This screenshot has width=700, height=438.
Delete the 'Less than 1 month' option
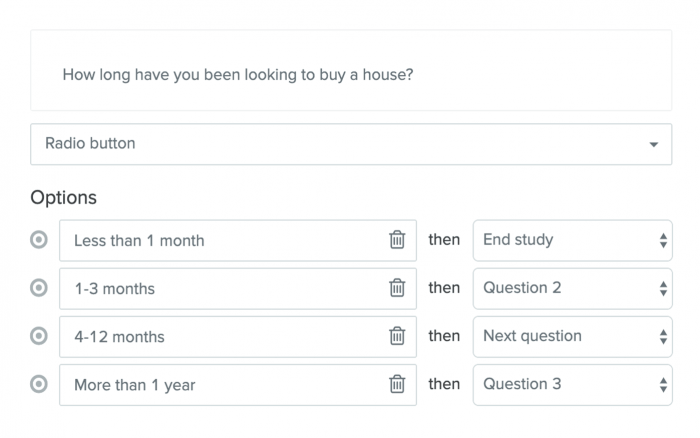click(397, 240)
